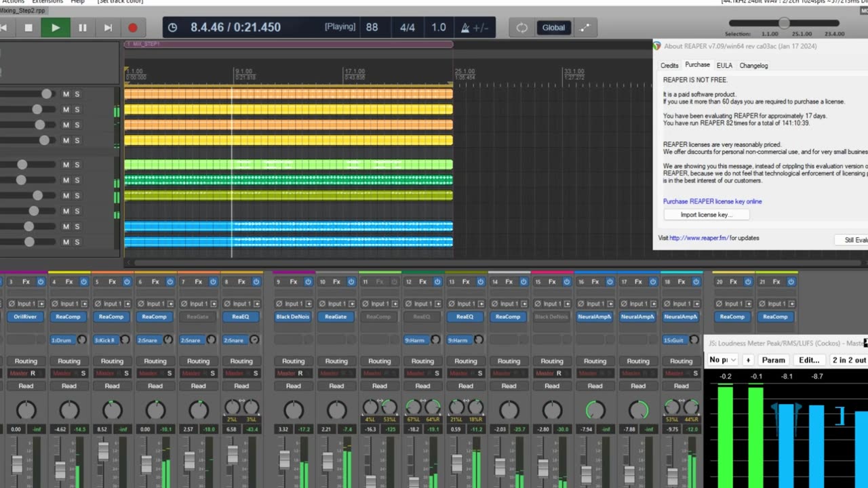Open input menu icon on track 6

coord(170,304)
